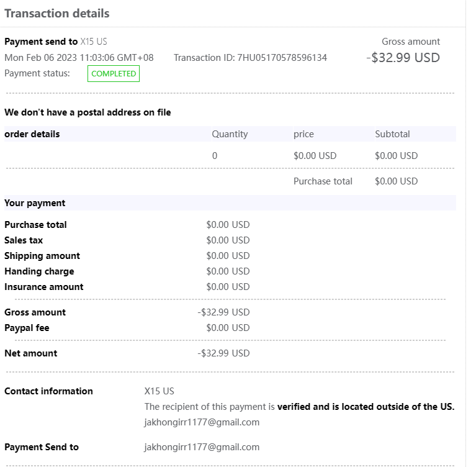Image resolution: width=476 pixels, height=467 pixels.
Task: Click the recipient email under Contact information
Action: 202,422
